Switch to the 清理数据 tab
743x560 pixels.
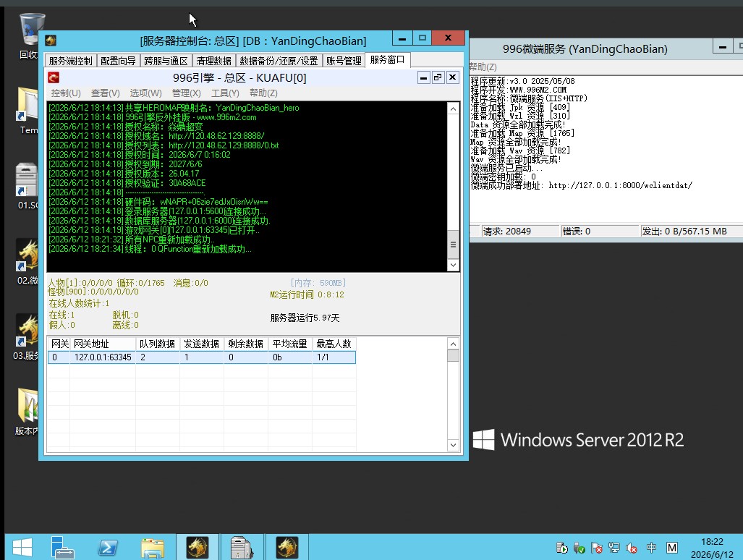pyautogui.click(x=213, y=61)
